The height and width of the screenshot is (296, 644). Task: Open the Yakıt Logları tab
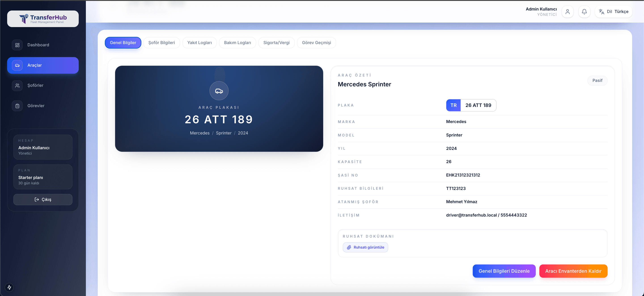tap(199, 43)
